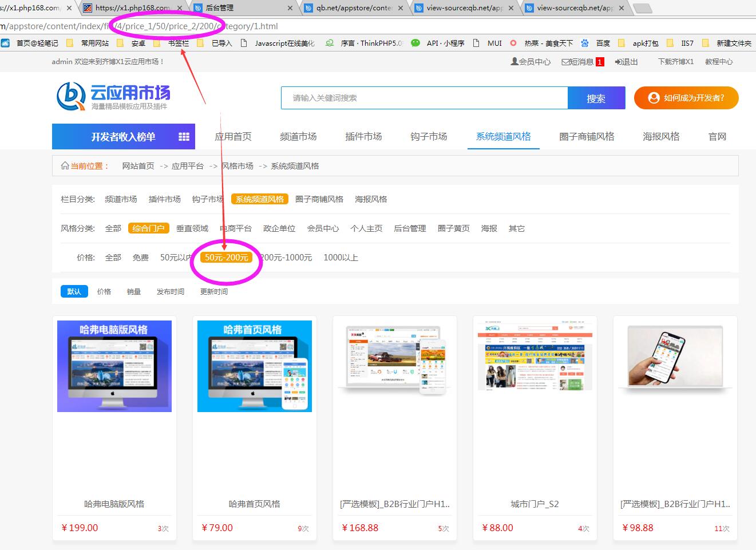Click the orange 如何成为开发者 button
The image size is (756, 550).
686,98
